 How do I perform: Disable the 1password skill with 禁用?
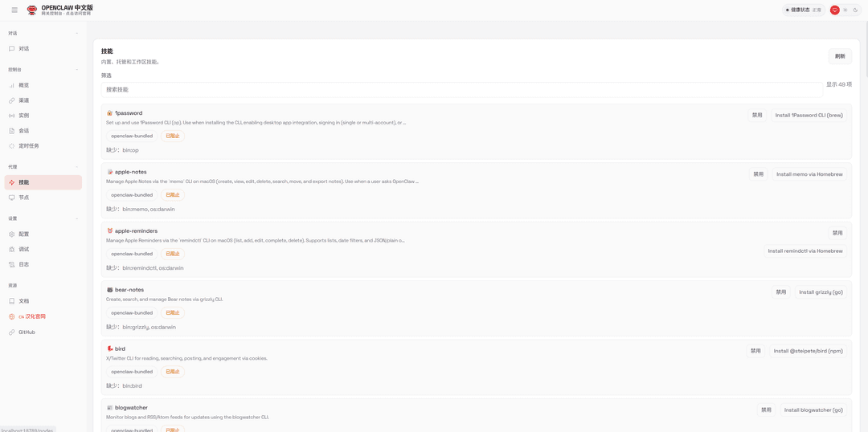757,116
